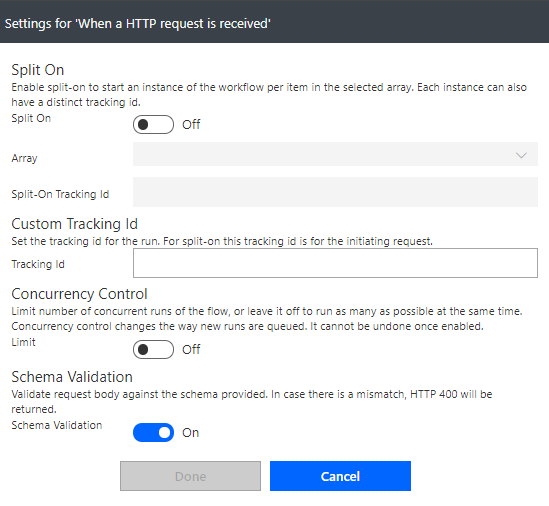Viewport: 549px width, 506px height.
Task: Select the Split On section heading
Action: tap(37, 70)
